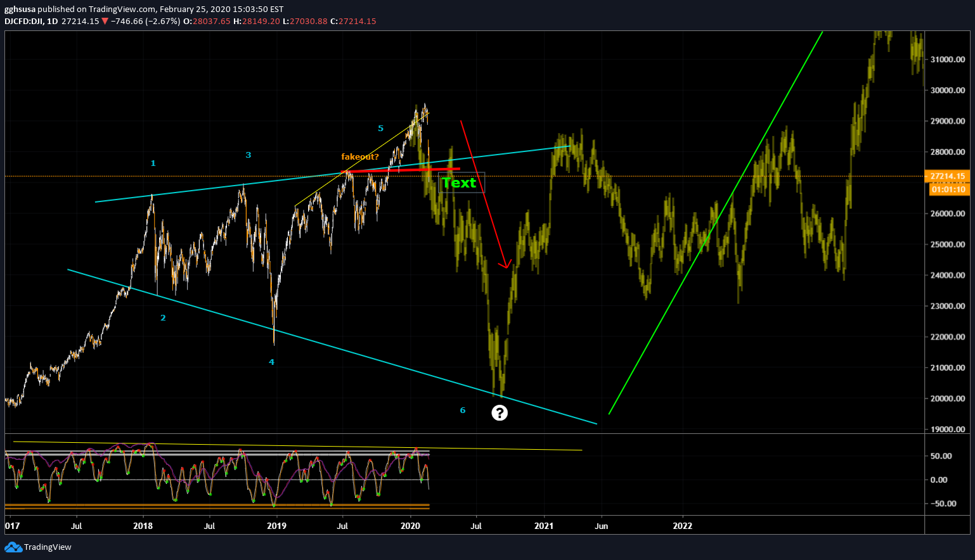Click the 31000.00 price axis label

click(x=948, y=60)
